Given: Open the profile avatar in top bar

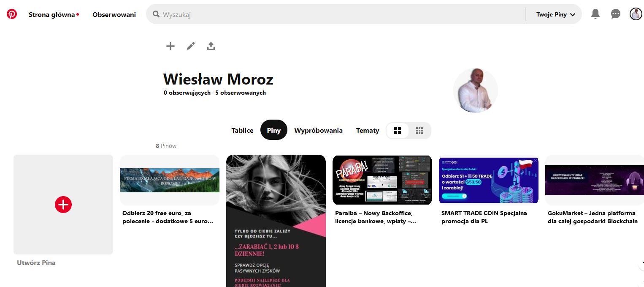Looking at the screenshot, I should click(x=636, y=14).
